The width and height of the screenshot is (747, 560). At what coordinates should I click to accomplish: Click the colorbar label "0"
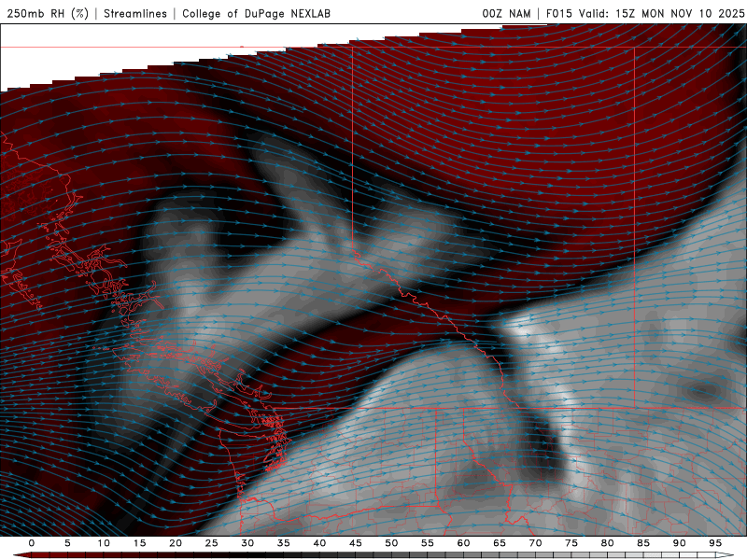point(32,543)
